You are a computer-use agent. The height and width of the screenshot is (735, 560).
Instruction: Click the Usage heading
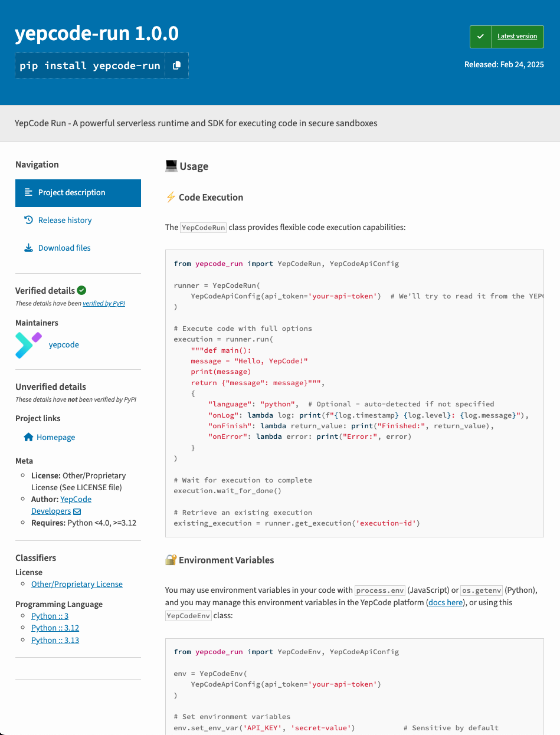194,166
